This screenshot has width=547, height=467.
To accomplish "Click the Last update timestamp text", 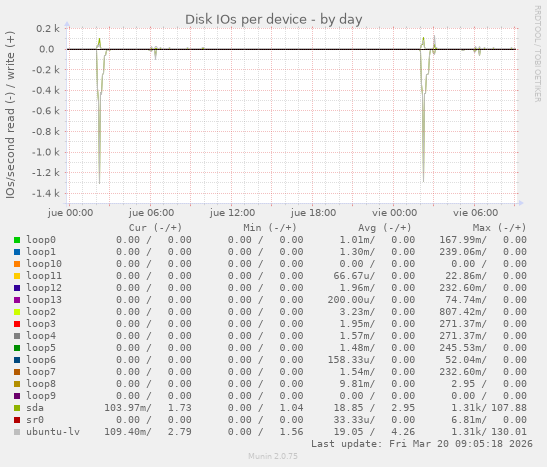I will point(422,444).
